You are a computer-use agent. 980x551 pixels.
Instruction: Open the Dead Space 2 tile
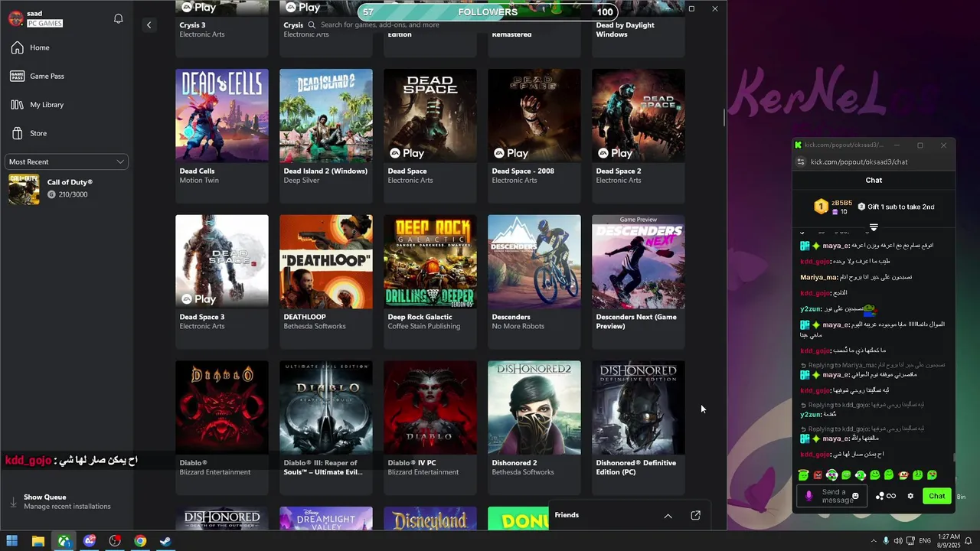[x=639, y=135]
